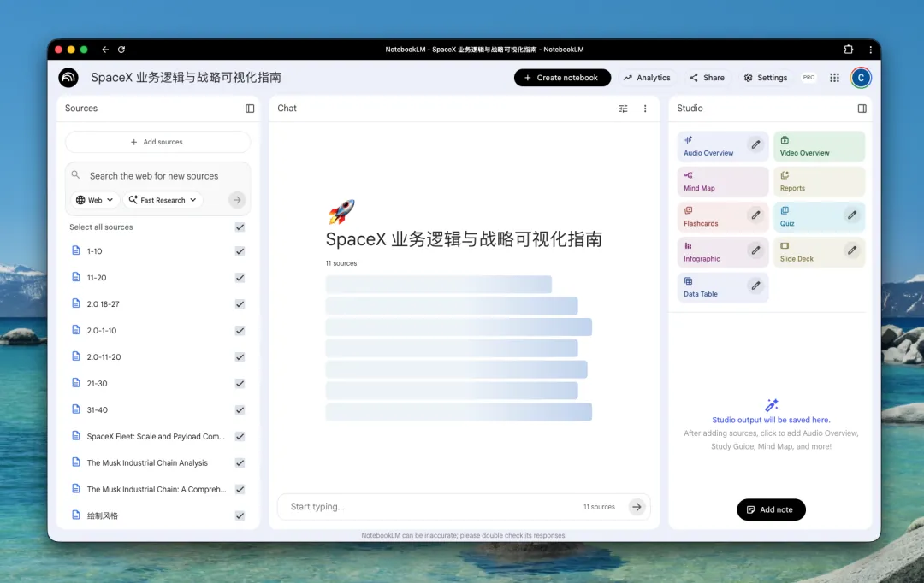Image resolution: width=924 pixels, height=583 pixels.
Task: Uncheck SpaceX Fleet: Scale and Payload source
Action: [240, 436]
